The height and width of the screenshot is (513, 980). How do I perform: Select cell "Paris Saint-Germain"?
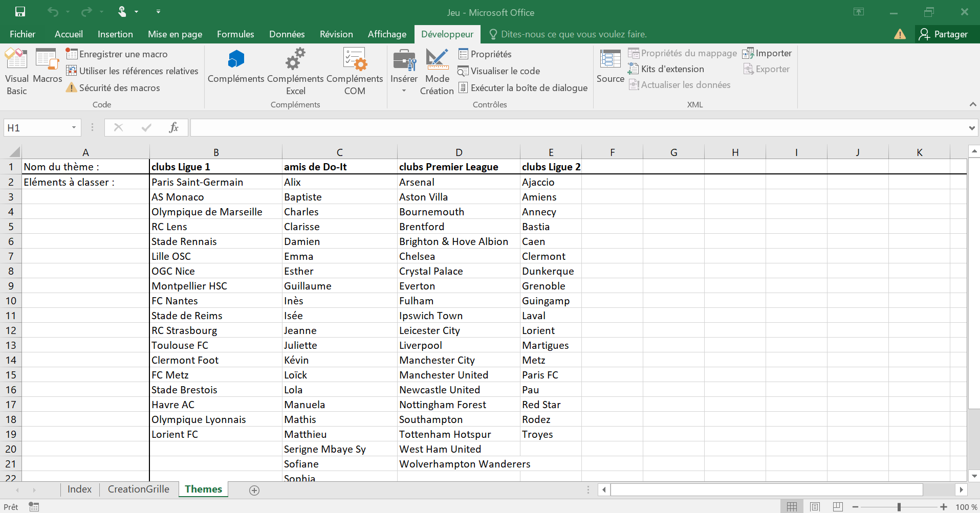(x=215, y=182)
